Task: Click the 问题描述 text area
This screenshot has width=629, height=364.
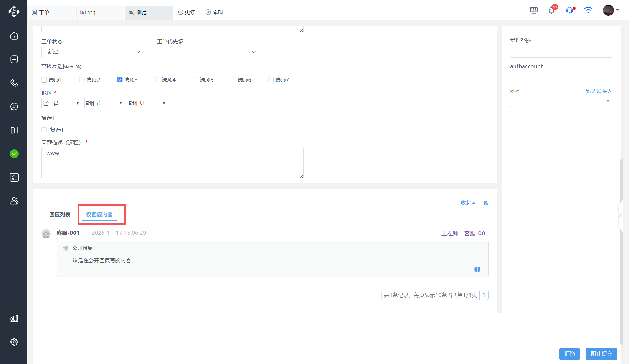Action: [x=172, y=163]
